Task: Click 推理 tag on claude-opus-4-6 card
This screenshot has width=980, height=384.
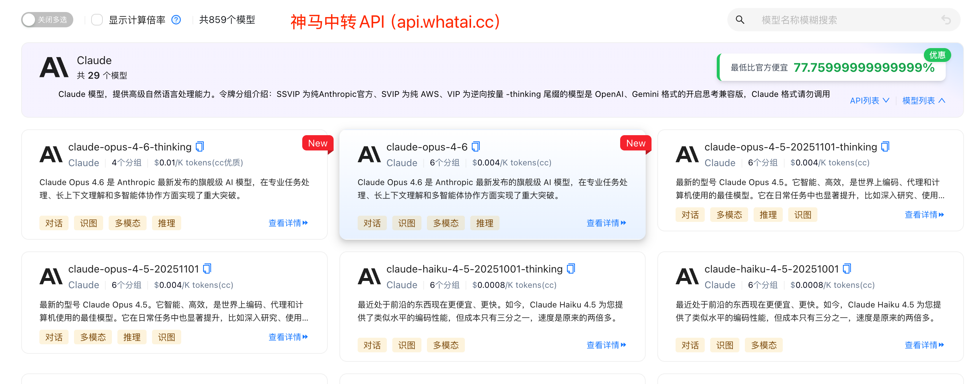Action: [485, 223]
